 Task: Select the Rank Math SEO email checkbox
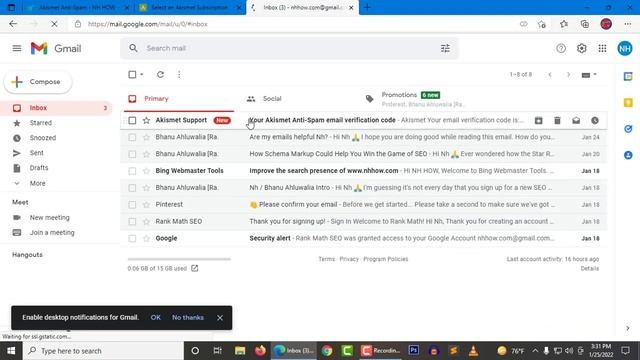132,222
